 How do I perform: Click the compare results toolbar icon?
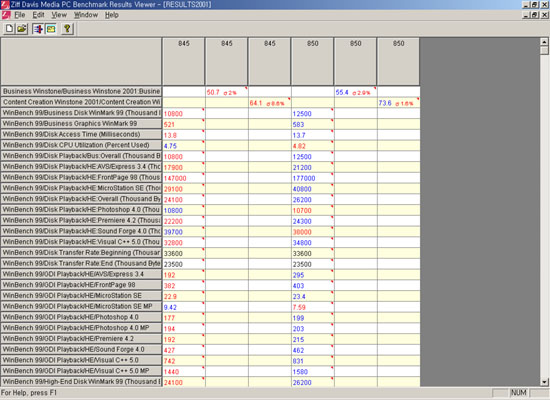(38, 29)
